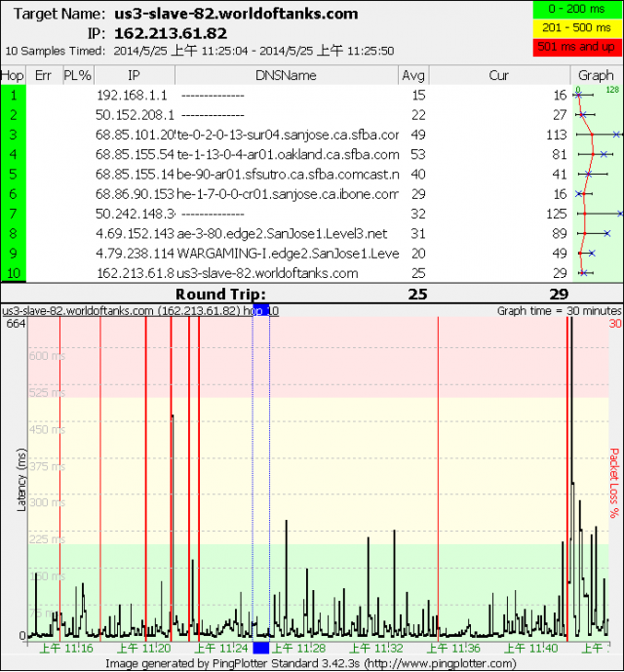
Task: Click average value 53 in hop 4
Action: coord(418,154)
